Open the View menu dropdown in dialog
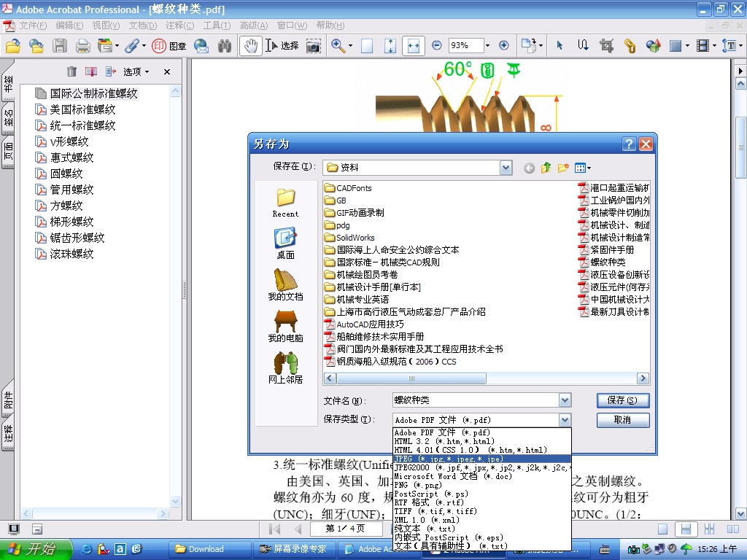The width and height of the screenshot is (747, 560). tap(583, 168)
